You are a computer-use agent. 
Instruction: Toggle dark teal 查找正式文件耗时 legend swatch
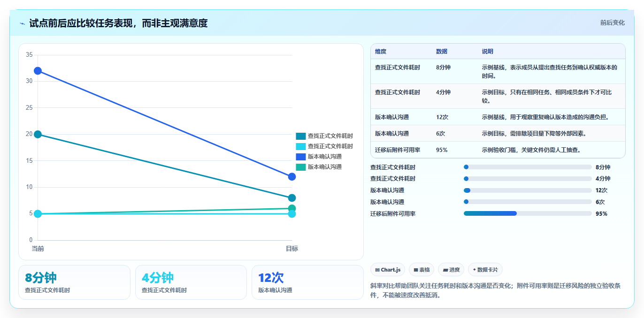pos(300,136)
